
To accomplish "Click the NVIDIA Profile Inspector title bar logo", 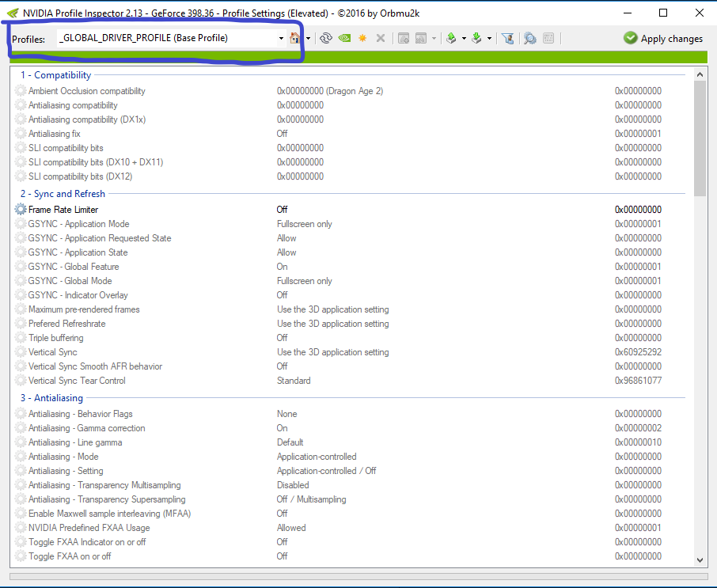I will click(13, 13).
